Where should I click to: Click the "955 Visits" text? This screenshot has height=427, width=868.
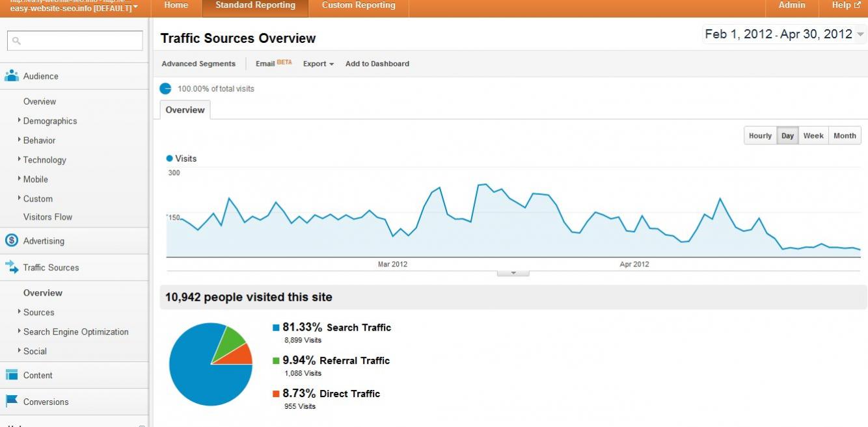tap(300, 406)
